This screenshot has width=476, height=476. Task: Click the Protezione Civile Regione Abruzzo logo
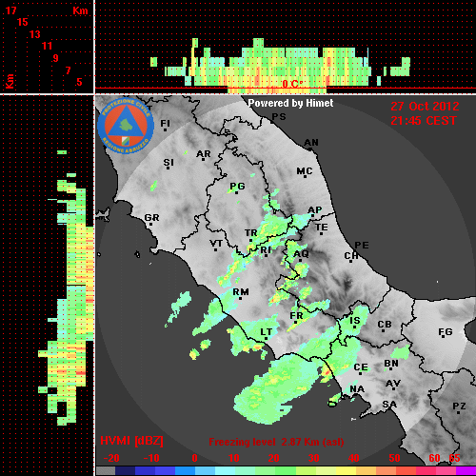126,126
